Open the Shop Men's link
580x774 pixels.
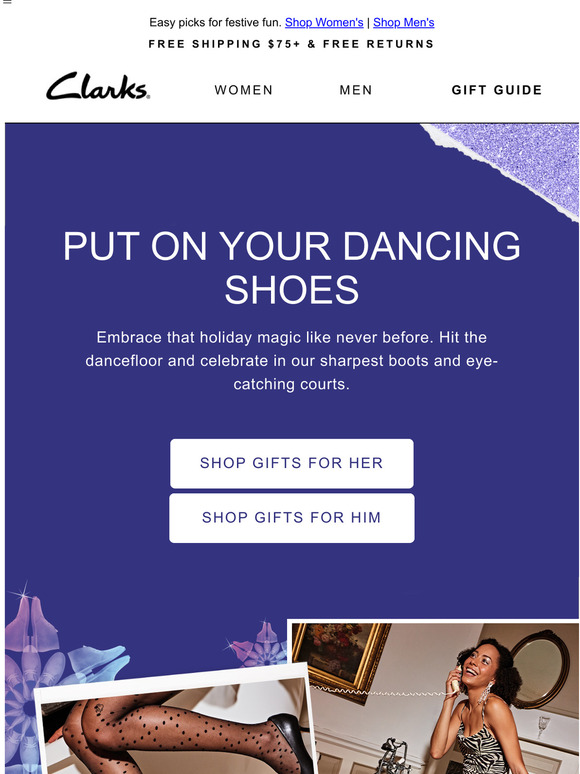[x=404, y=23]
